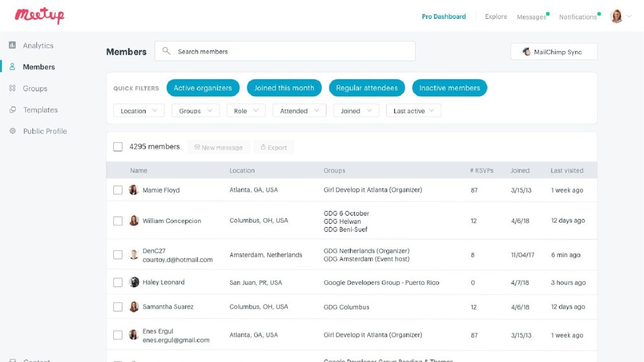Click the search magnifier icon
644x362 pixels.
click(166, 52)
